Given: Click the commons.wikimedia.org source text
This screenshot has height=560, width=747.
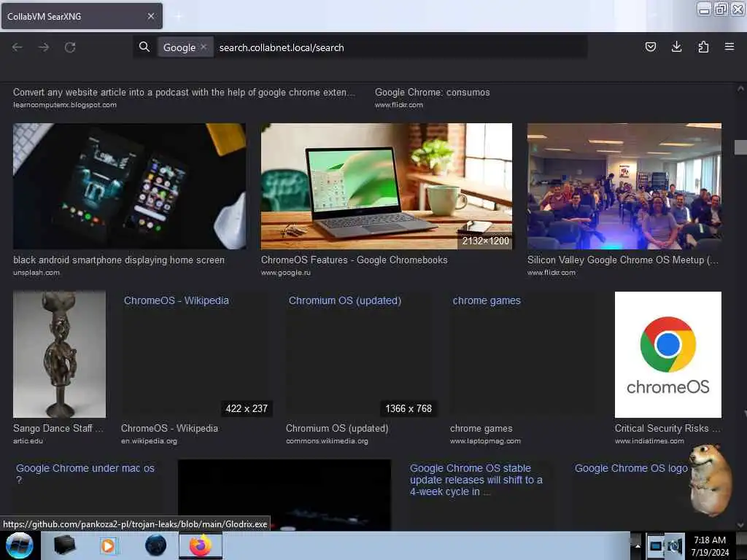Looking at the screenshot, I should click(x=327, y=441).
